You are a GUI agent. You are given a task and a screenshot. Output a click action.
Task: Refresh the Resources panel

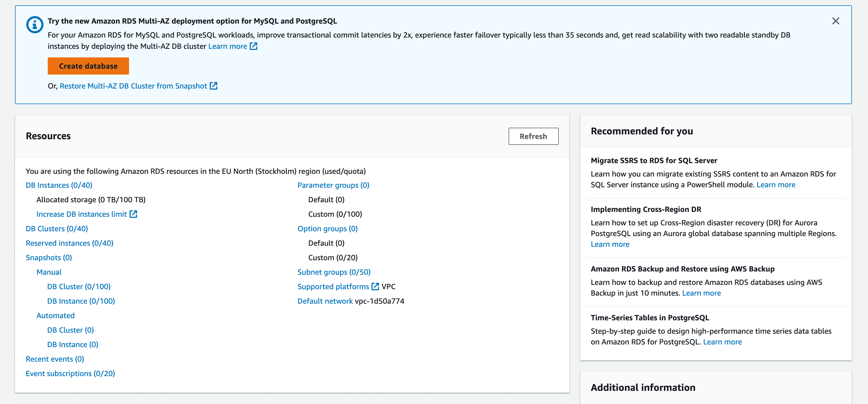(534, 136)
